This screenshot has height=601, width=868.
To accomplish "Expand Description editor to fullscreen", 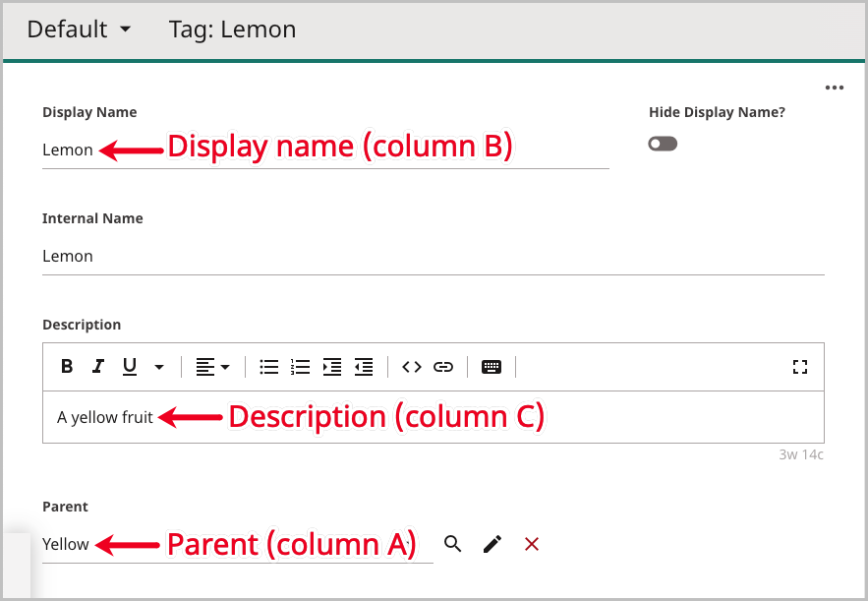I will (800, 367).
